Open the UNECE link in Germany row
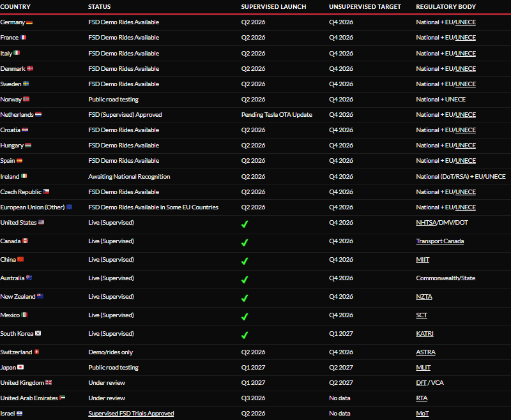 (466, 22)
